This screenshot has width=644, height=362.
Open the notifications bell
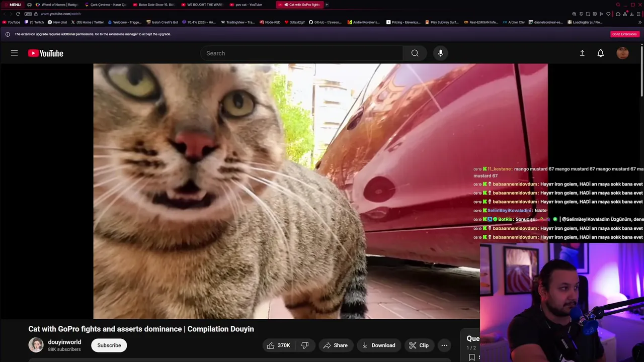[x=600, y=53]
